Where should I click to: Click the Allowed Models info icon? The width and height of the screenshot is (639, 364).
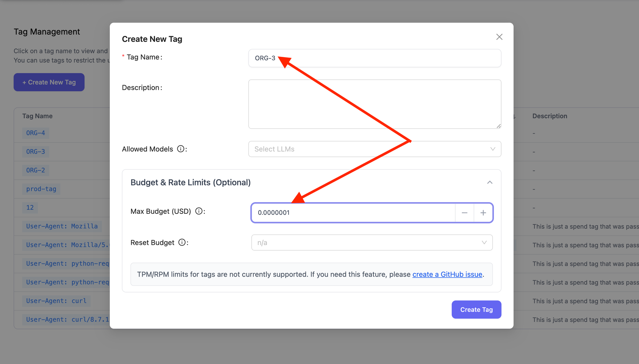[x=181, y=149]
